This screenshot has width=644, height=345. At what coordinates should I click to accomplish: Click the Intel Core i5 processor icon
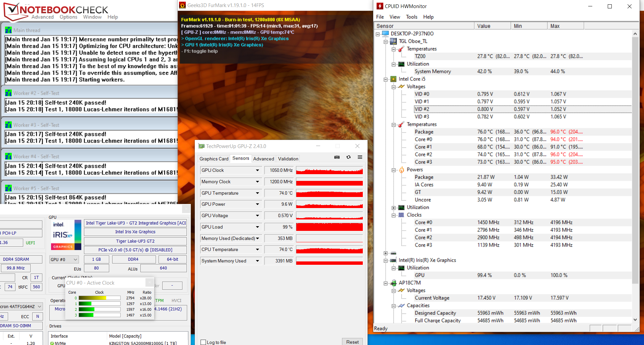click(x=393, y=79)
